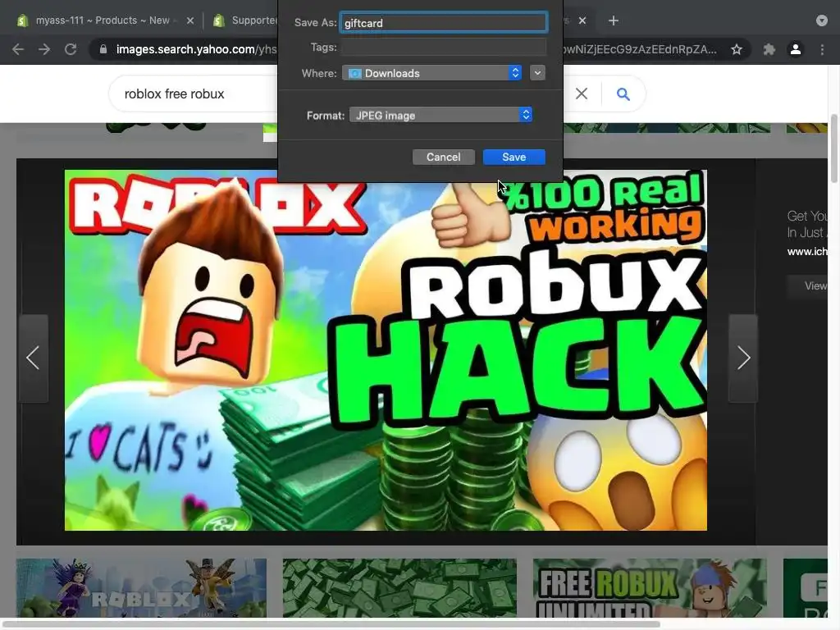Screen dimensions: 840x630
Task: Click the www.ich link on right
Action: click(807, 251)
